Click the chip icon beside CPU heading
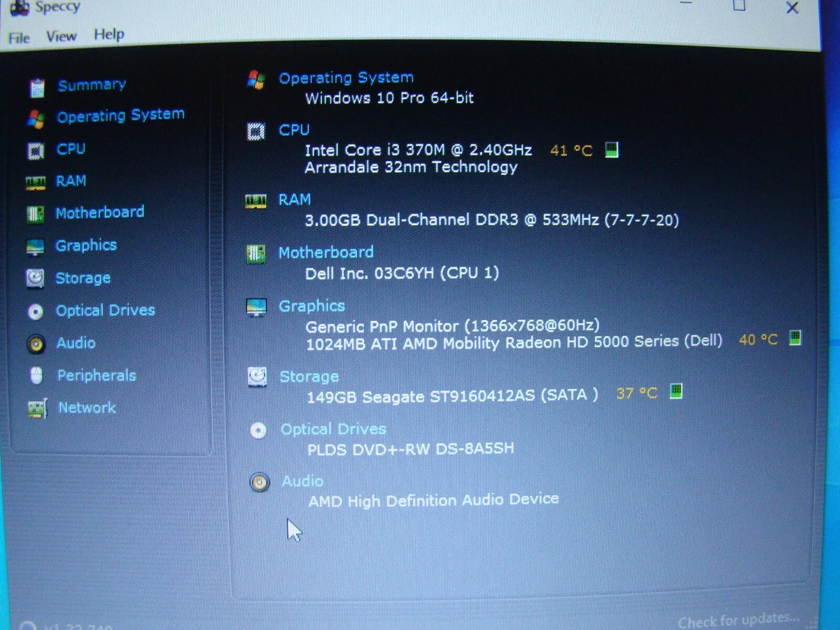This screenshot has height=630, width=840. (256, 132)
